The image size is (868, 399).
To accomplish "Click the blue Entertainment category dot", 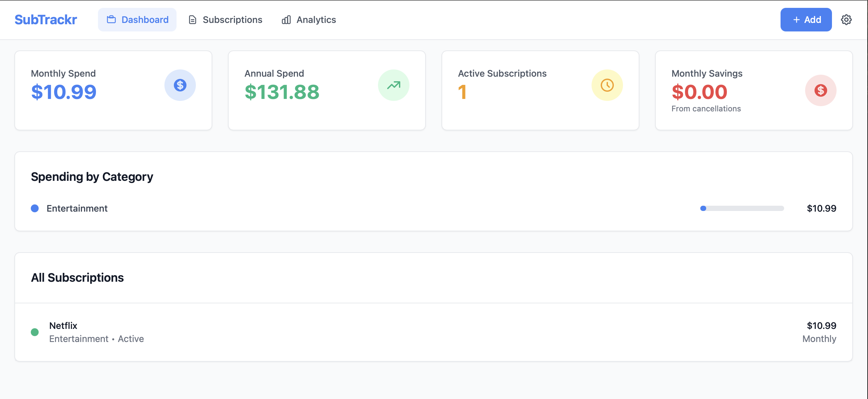I will [35, 208].
